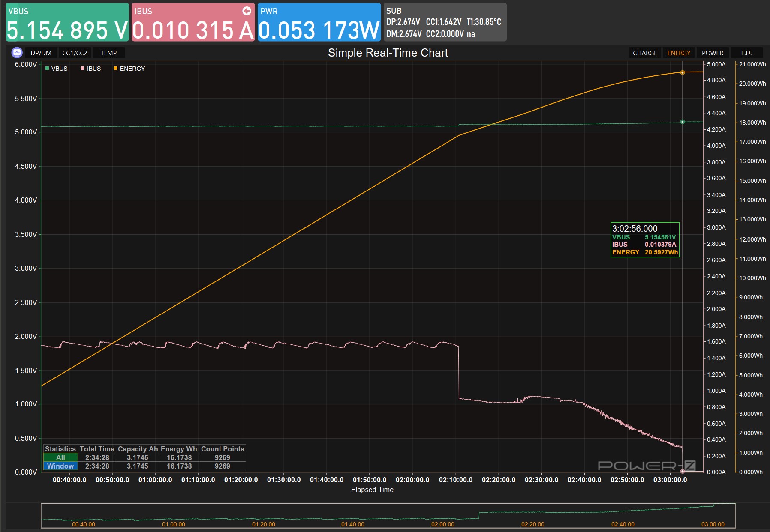Click the 21.000Wh energy axis label

[x=752, y=64]
